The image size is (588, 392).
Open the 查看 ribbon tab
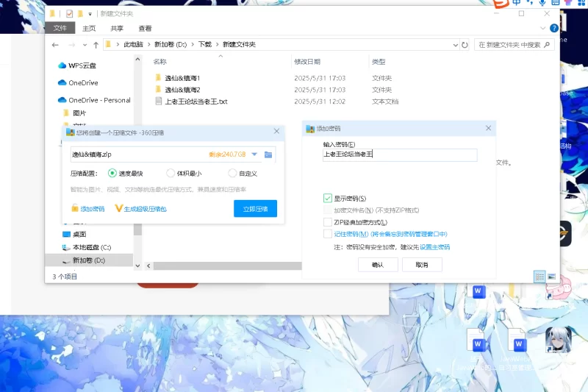pyautogui.click(x=145, y=28)
